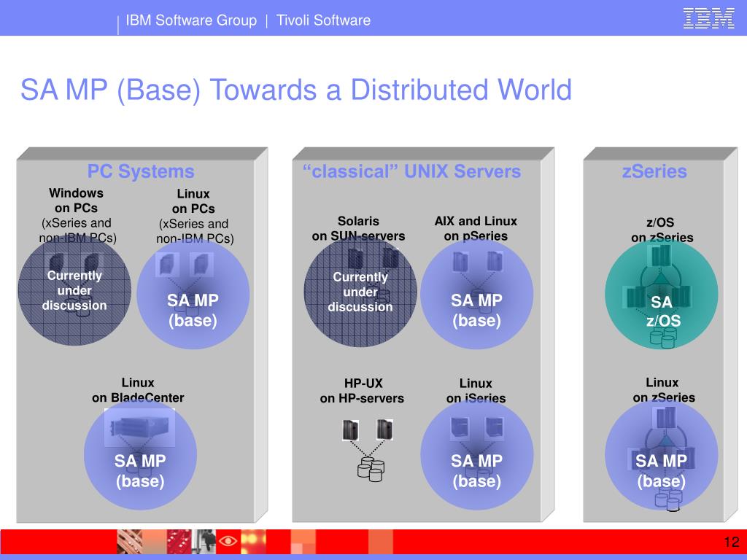747x560 pixels.
Task: Click the IBM logo in the header
Action: point(708,18)
